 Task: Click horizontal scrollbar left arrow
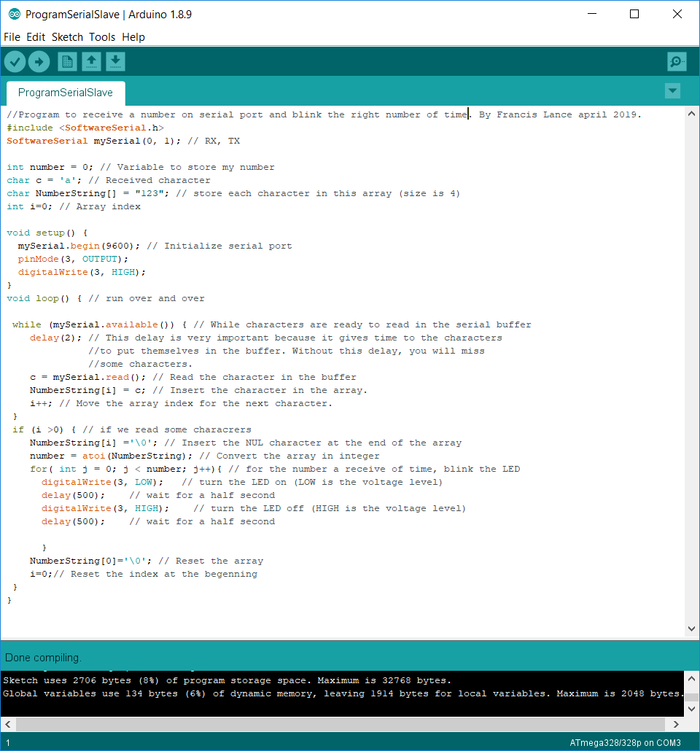pyautogui.click(x=8, y=724)
